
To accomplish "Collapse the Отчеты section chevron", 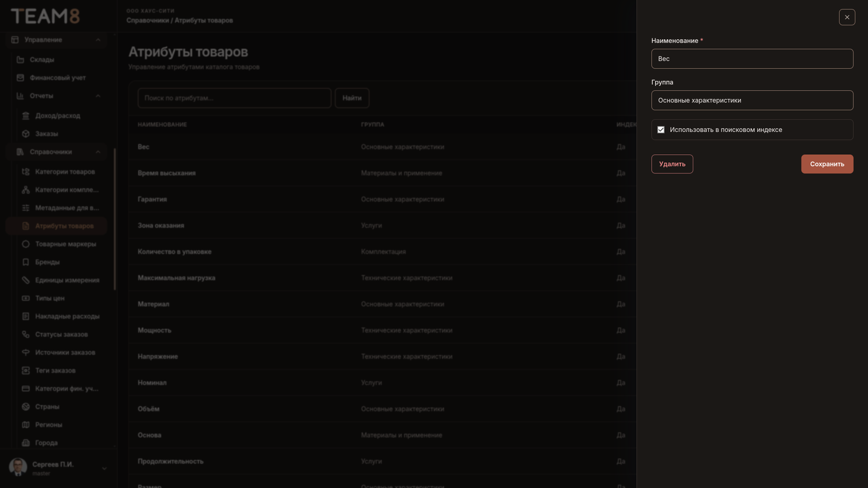I will tap(98, 96).
